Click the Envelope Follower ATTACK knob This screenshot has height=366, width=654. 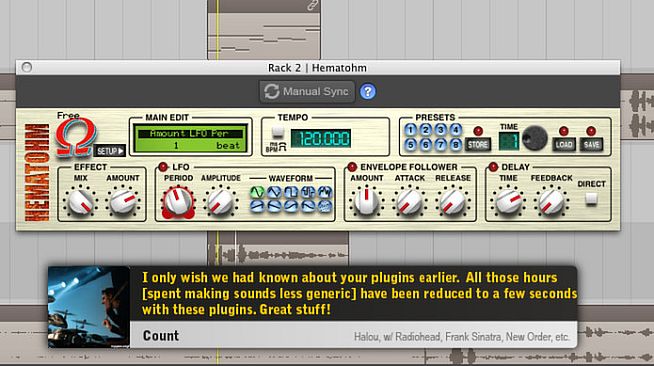(409, 202)
